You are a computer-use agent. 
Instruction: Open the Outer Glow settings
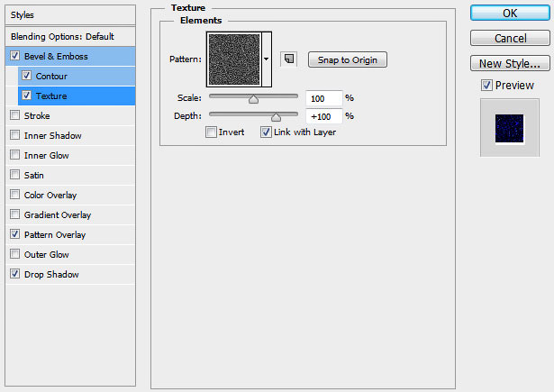(x=46, y=254)
